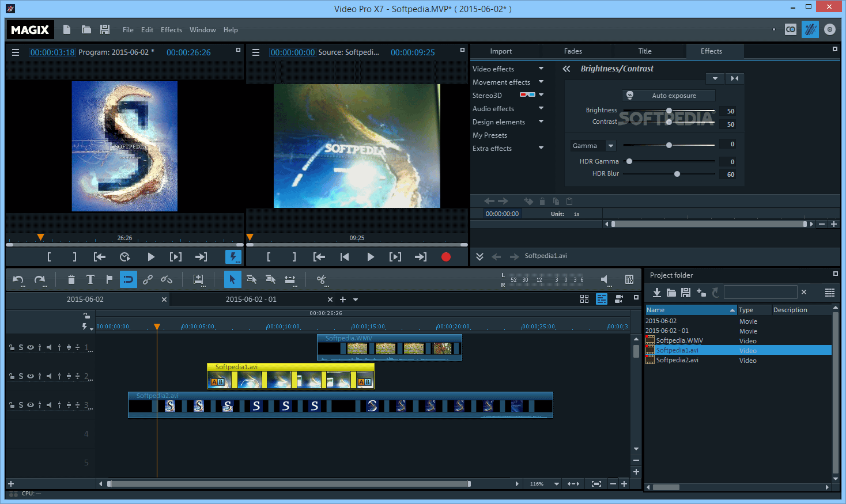Open a project with the folder icon
The image size is (846, 504).
(x=86, y=29)
